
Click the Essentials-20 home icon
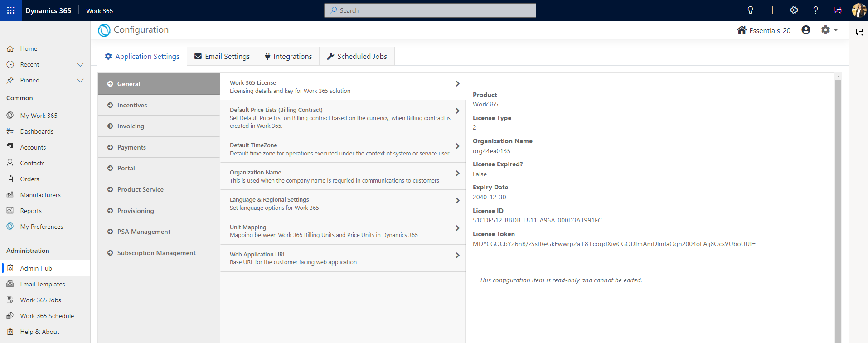point(742,30)
